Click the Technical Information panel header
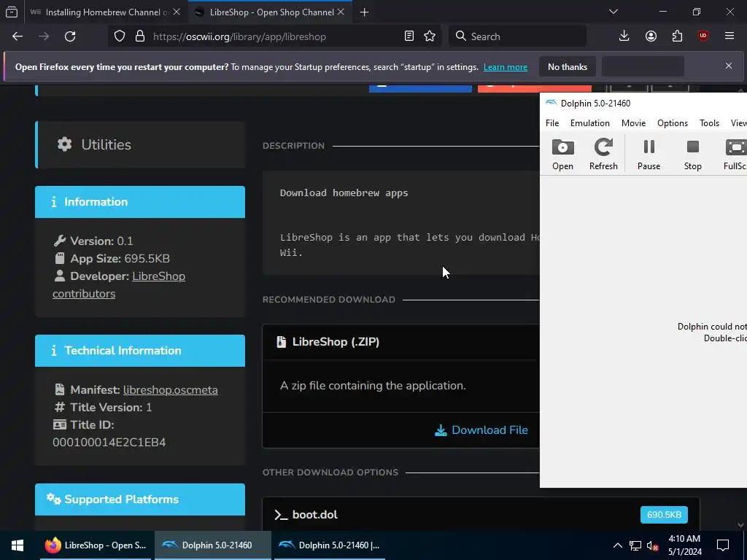 (140, 351)
